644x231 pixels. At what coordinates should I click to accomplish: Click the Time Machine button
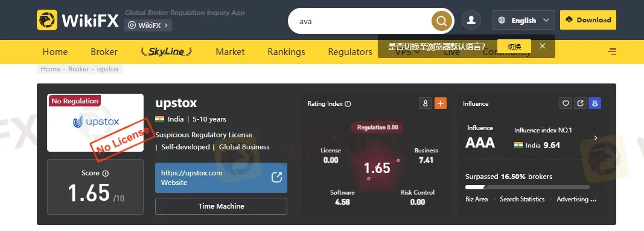pyautogui.click(x=221, y=206)
